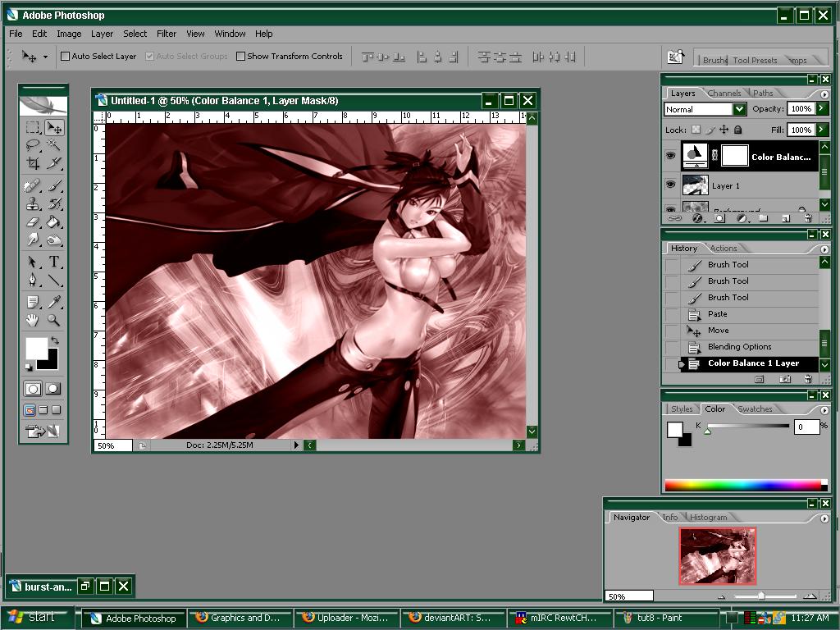Viewport: 840px width, 630px height.
Task: Select the Slice tool
Action: pos(53,163)
